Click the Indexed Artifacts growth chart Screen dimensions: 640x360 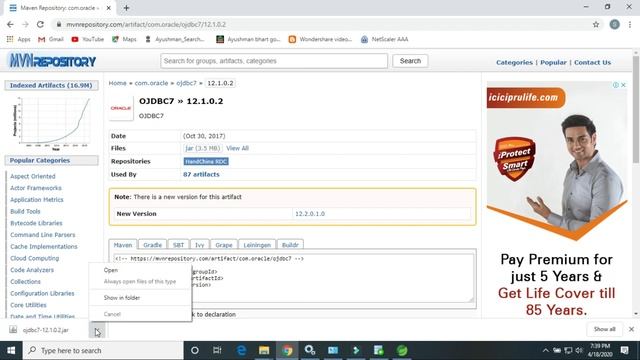click(52, 123)
